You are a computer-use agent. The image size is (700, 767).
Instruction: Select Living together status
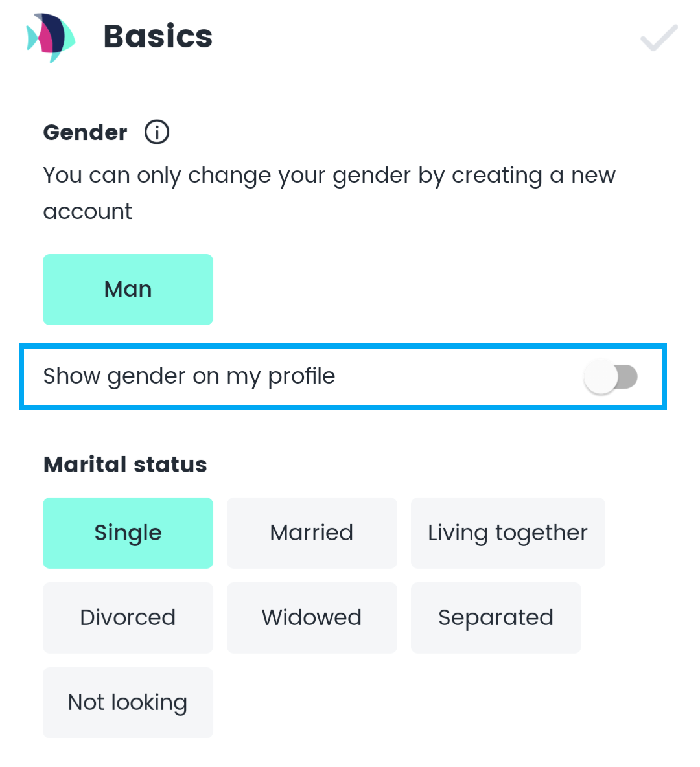507,532
